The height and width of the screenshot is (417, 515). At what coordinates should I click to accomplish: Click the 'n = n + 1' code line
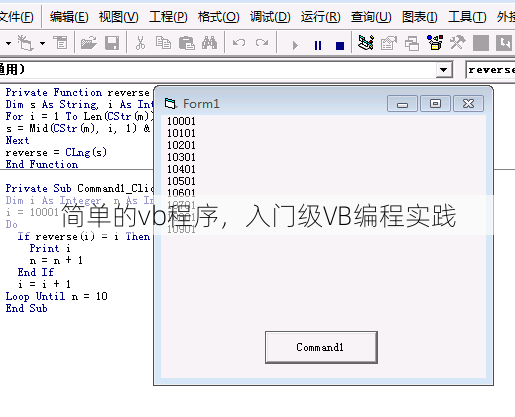pos(56,260)
